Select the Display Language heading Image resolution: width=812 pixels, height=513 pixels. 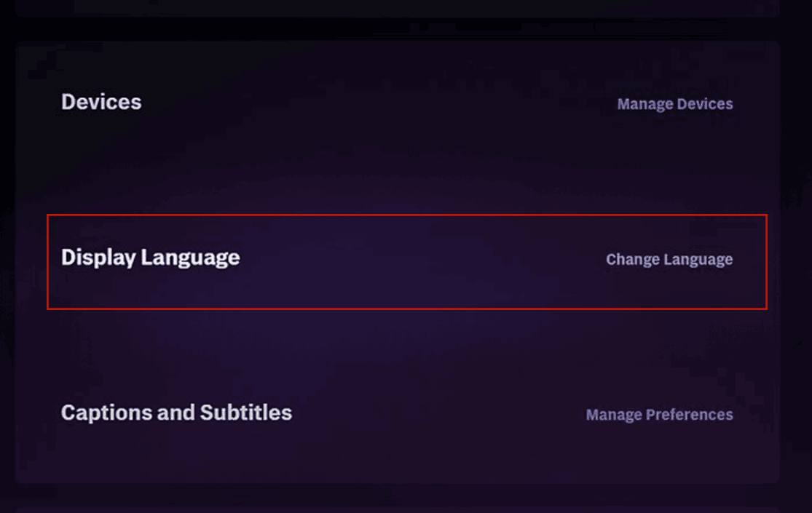[x=151, y=258]
